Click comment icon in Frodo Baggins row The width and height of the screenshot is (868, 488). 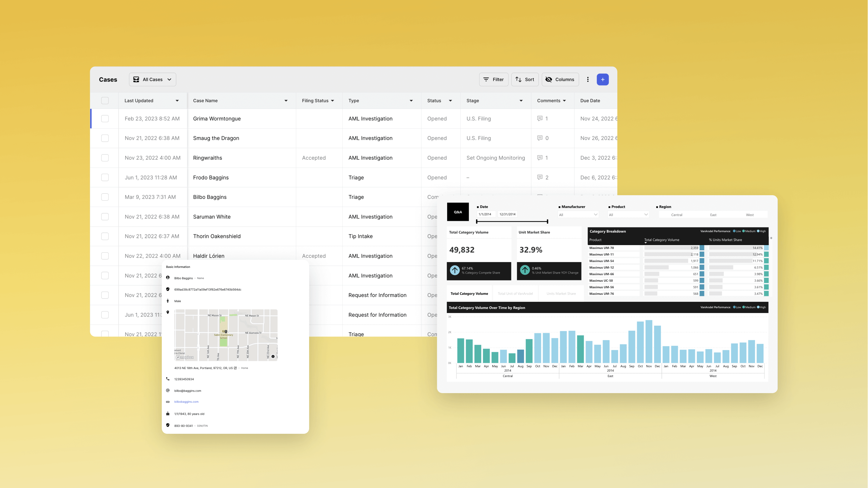point(540,177)
